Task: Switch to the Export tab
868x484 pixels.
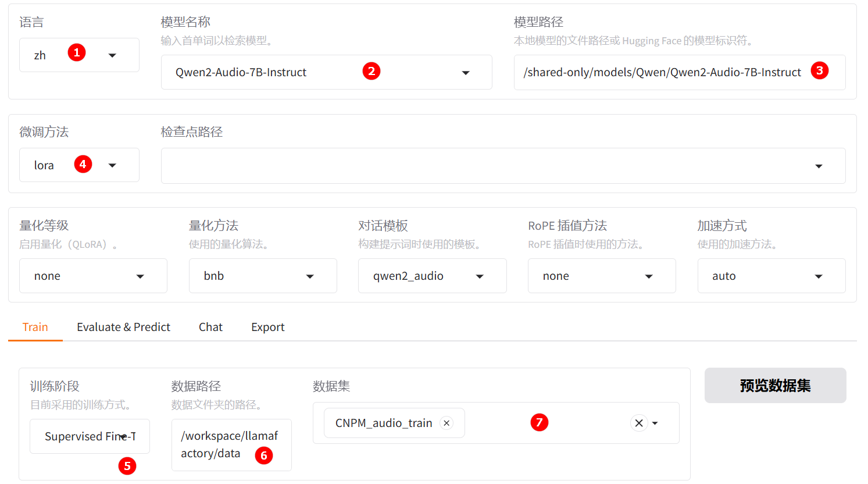Action: tap(267, 327)
